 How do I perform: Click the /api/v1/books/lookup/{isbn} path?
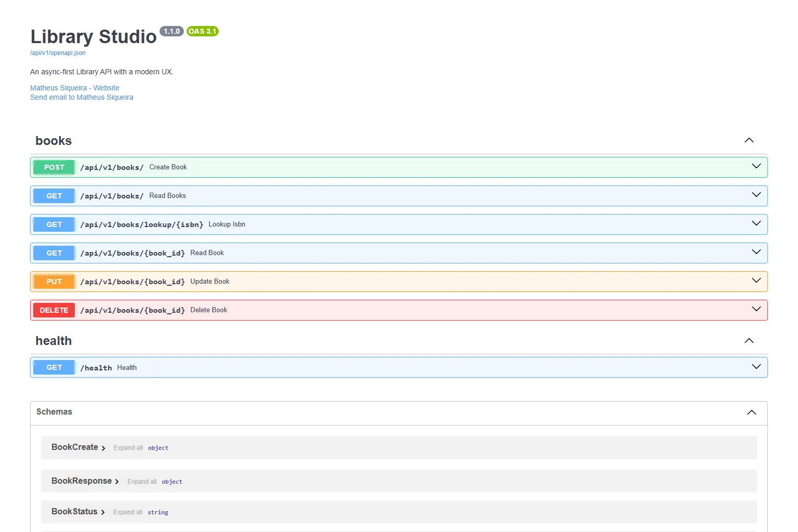(x=142, y=224)
